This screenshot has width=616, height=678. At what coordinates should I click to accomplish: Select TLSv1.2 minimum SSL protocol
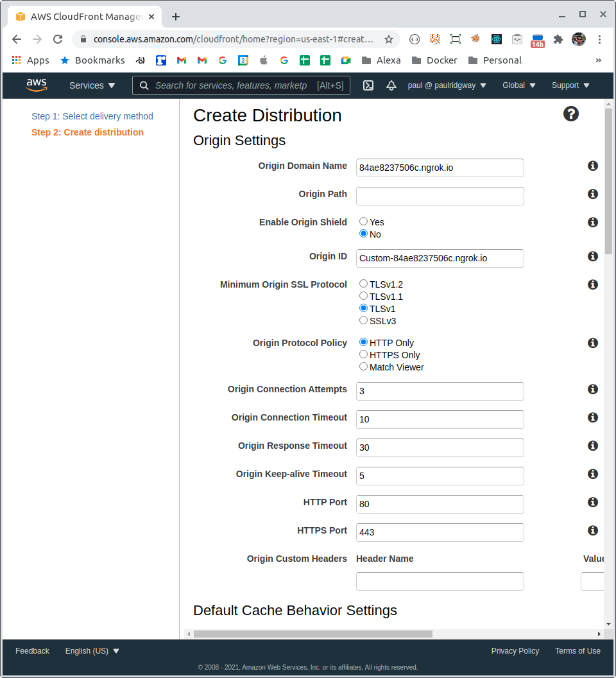(364, 284)
